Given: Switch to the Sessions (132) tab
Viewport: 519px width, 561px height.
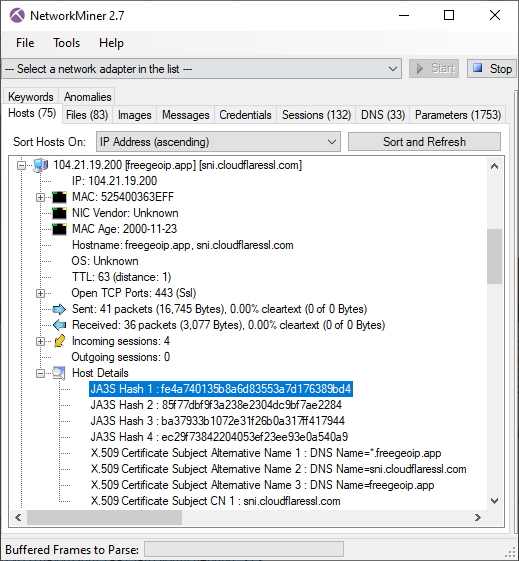Looking at the screenshot, I should [x=316, y=115].
